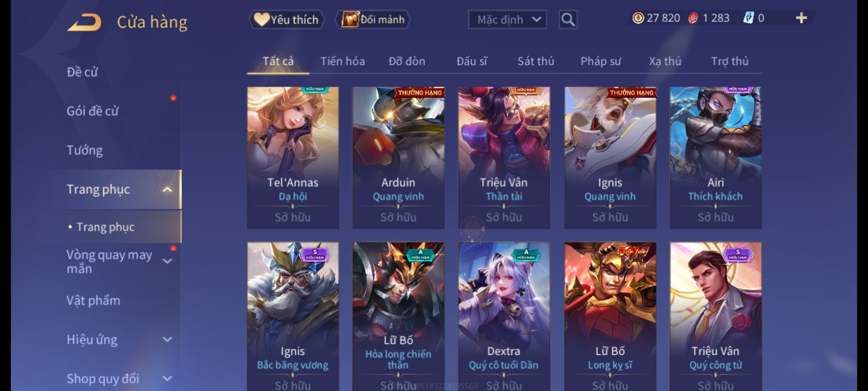The image size is (868, 391).
Task: Open the search magnifier icon
Action: [568, 20]
